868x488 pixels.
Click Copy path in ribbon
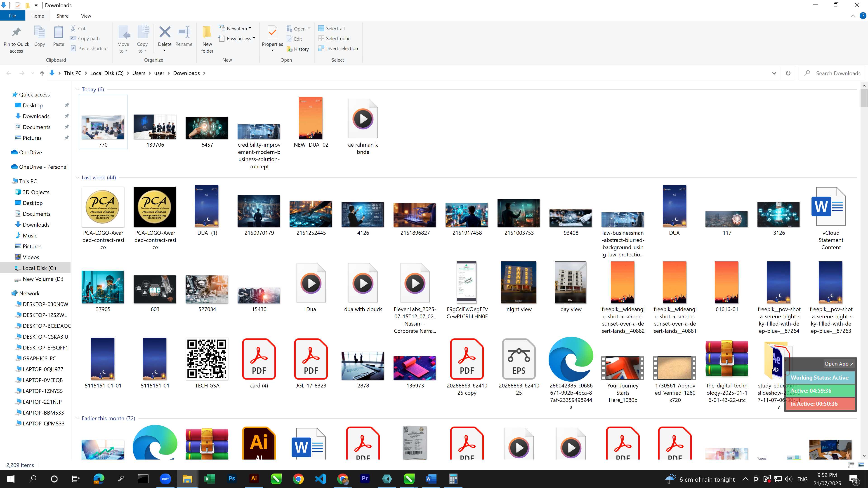click(85, 38)
